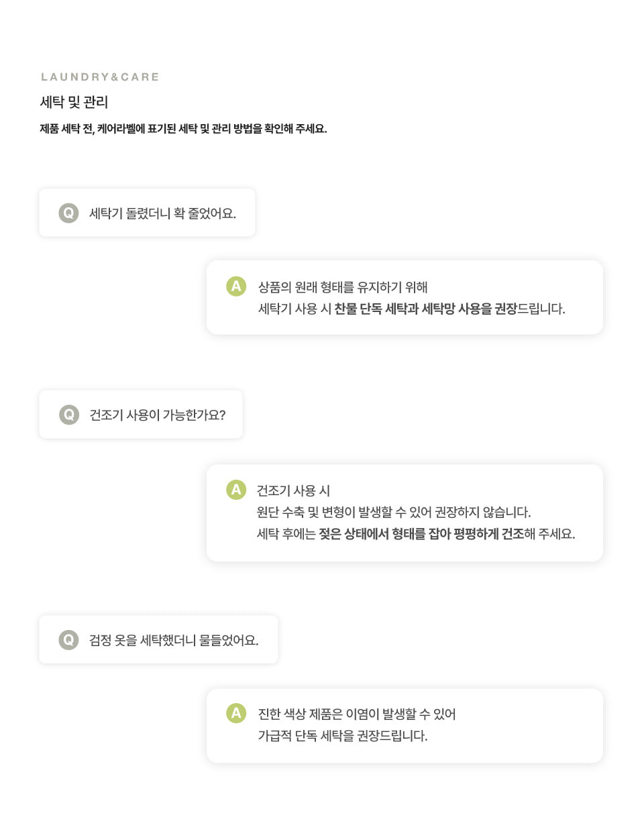Click the A icon next to "건조기 사용 시"

[x=236, y=490]
